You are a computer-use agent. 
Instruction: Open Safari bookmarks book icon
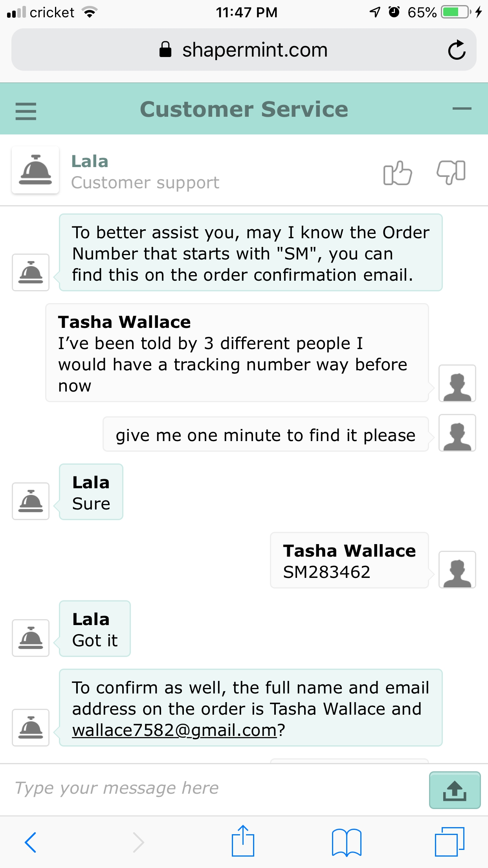(x=347, y=842)
